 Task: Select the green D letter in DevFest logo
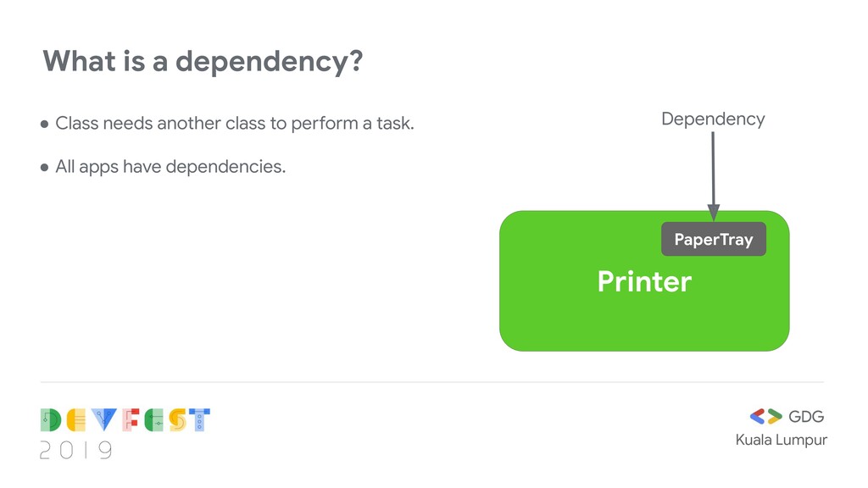[50, 420]
